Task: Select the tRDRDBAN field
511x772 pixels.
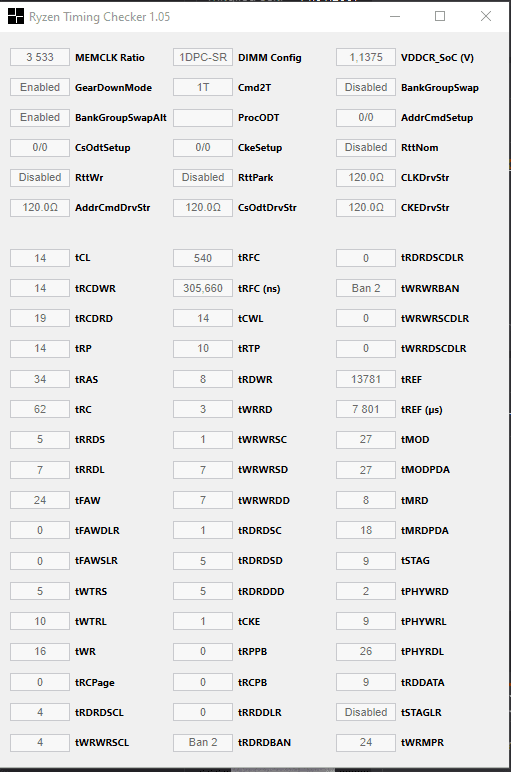Action: click(x=203, y=742)
